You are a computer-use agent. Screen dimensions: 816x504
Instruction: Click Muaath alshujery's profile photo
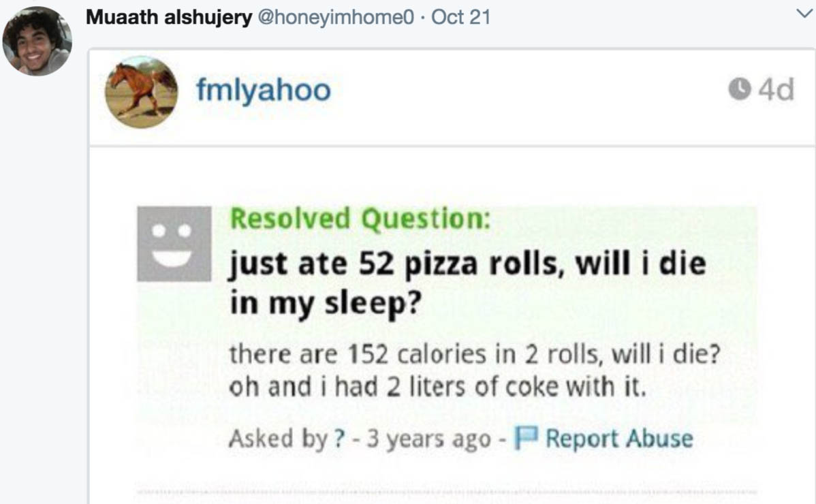pos(36,41)
